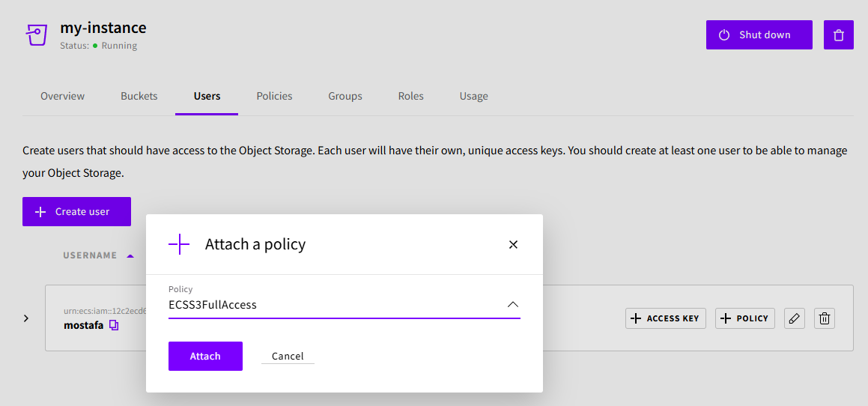Select the Users tab
The height and width of the screenshot is (406, 868).
[x=207, y=96]
